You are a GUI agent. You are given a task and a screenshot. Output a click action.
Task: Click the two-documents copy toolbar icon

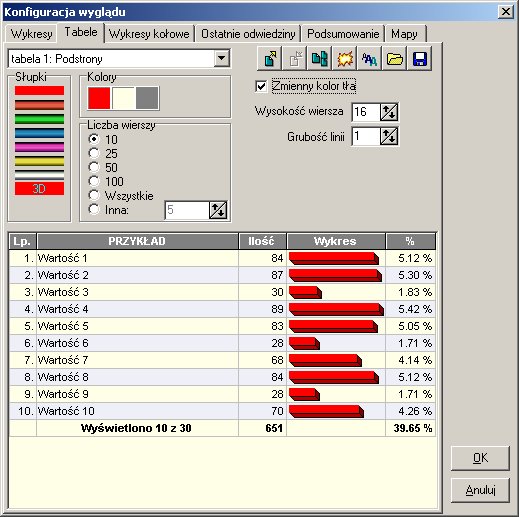(319, 59)
